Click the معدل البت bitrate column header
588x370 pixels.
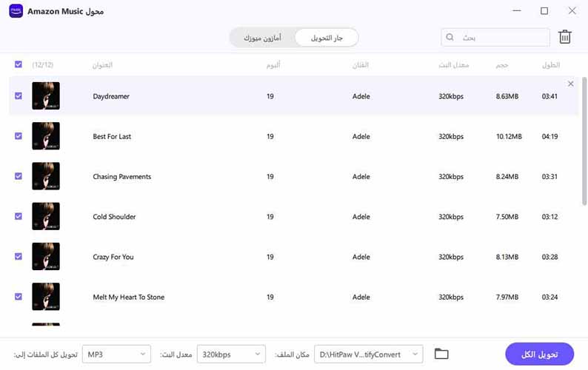[454, 65]
